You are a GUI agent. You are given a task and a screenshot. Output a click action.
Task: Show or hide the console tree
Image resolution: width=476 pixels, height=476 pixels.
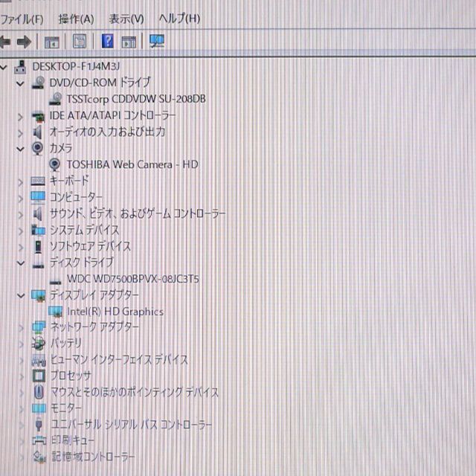pos(51,42)
